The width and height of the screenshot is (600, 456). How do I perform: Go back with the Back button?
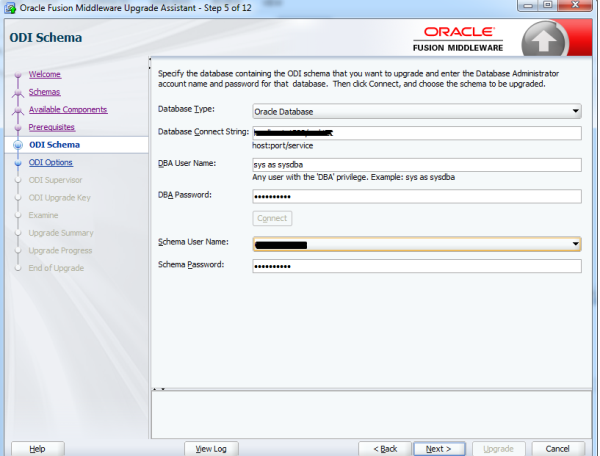click(x=385, y=448)
